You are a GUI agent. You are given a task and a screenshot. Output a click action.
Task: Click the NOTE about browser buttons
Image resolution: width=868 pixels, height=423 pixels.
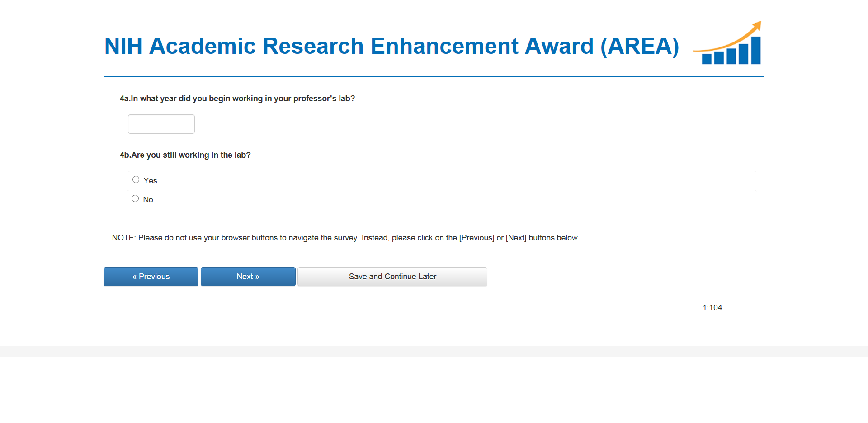point(345,238)
